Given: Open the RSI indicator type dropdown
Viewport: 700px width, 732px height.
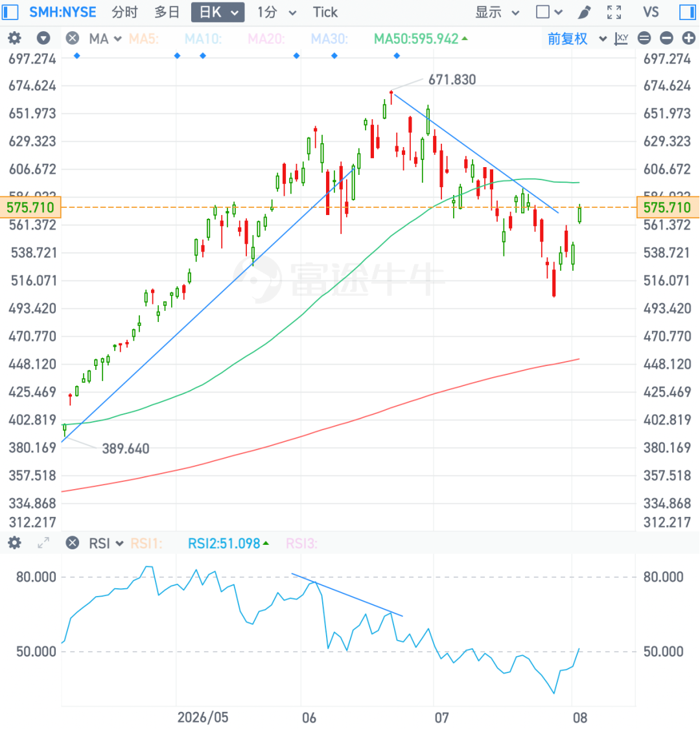Looking at the screenshot, I should click(106, 543).
